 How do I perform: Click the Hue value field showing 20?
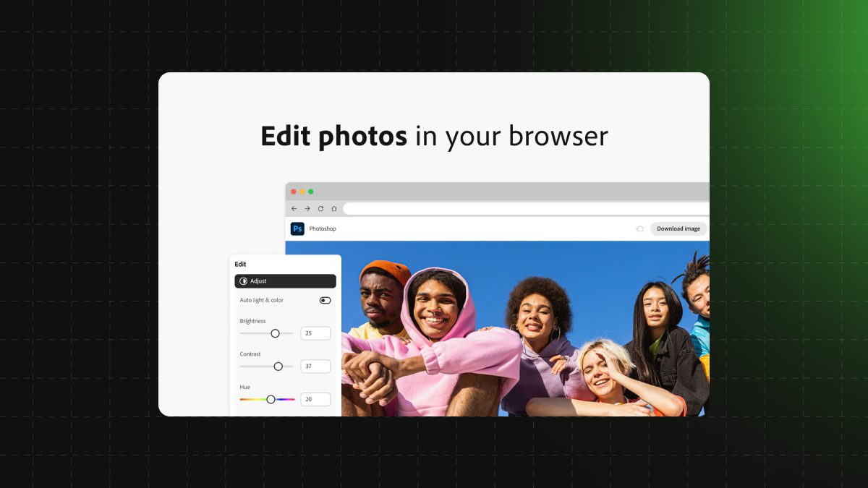click(x=315, y=399)
